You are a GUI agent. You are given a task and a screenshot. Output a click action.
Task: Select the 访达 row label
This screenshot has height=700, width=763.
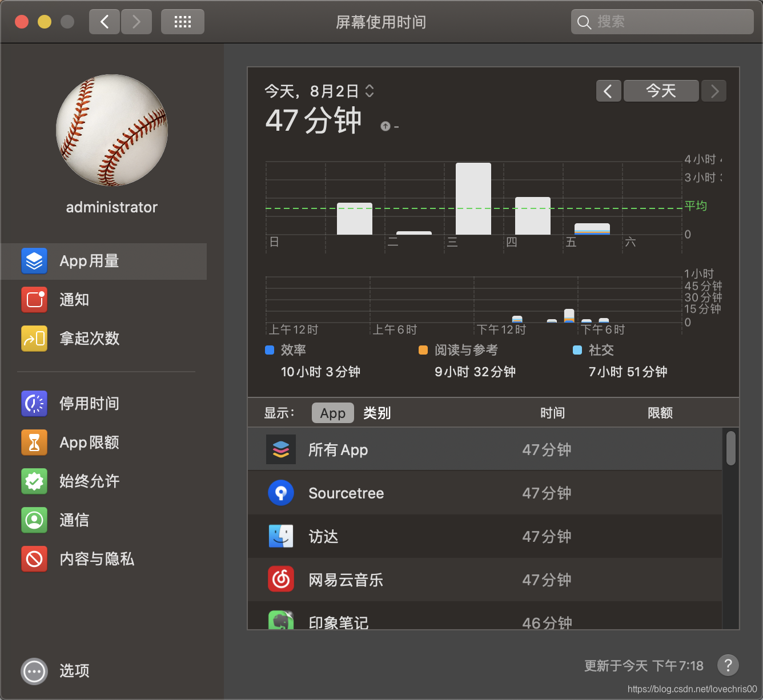pyautogui.click(x=323, y=537)
